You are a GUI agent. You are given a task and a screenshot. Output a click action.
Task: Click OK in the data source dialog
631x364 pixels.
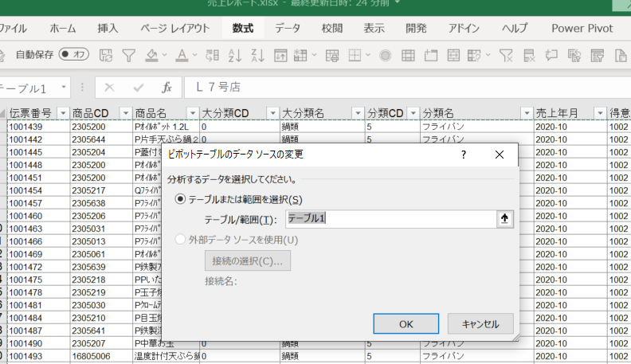(x=406, y=324)
